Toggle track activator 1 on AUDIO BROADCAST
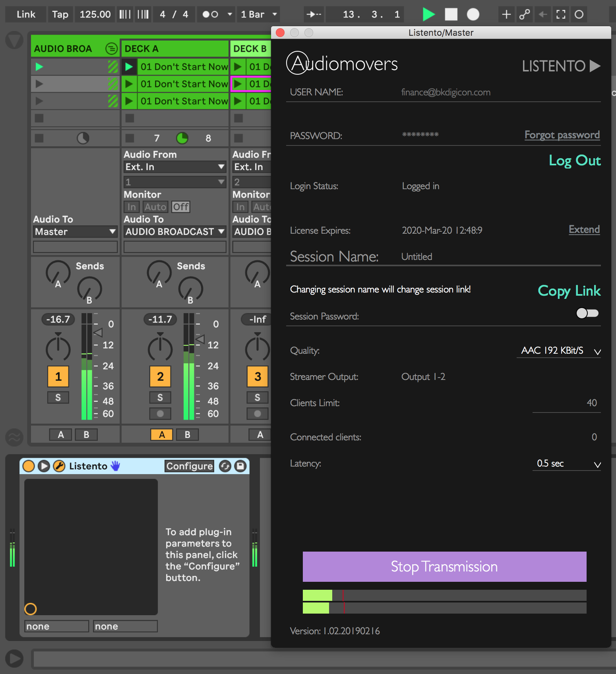This screenshot has width=616, height=674. [x=58, y=376]
